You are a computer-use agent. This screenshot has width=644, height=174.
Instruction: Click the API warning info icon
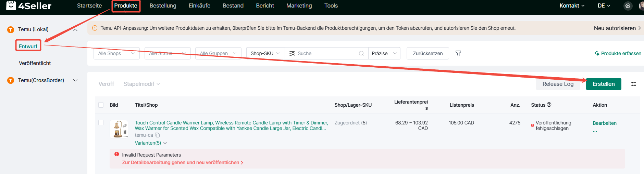[x=95, y=28]
